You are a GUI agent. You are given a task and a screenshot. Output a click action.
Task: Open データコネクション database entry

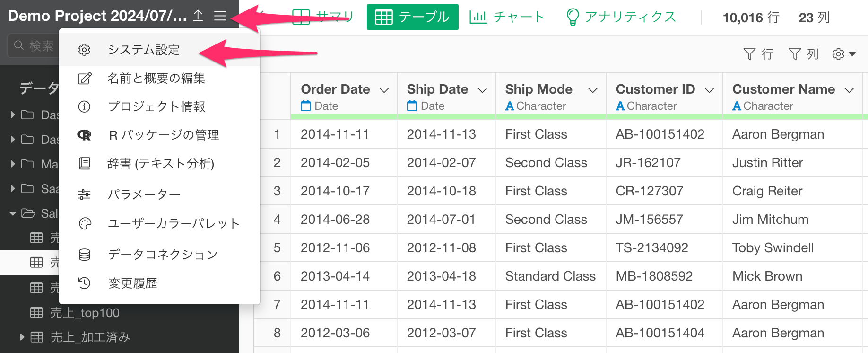[x=160, y=255]
